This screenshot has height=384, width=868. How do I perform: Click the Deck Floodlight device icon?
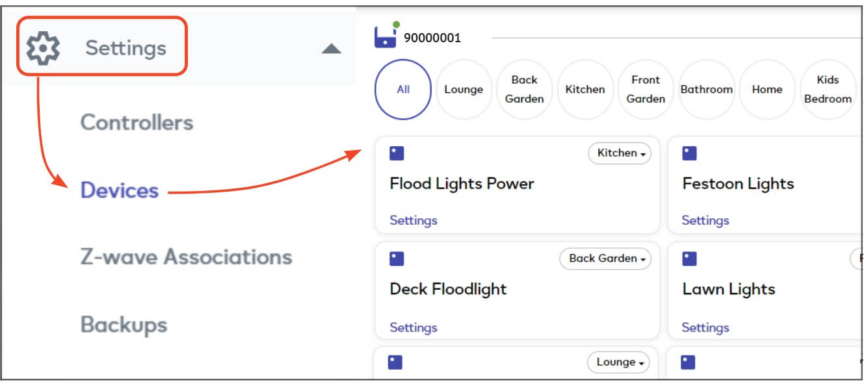coord(397,259)
